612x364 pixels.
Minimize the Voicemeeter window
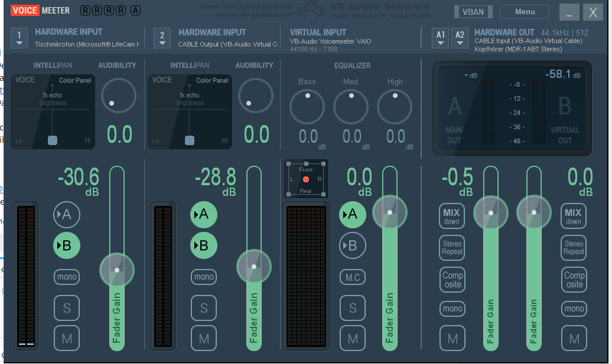click(x=569, y=12)
